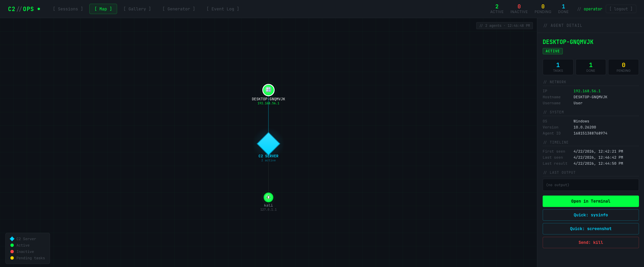Click the red Inactive legend dot
The image size is (644, 267).
pos(12,252)
